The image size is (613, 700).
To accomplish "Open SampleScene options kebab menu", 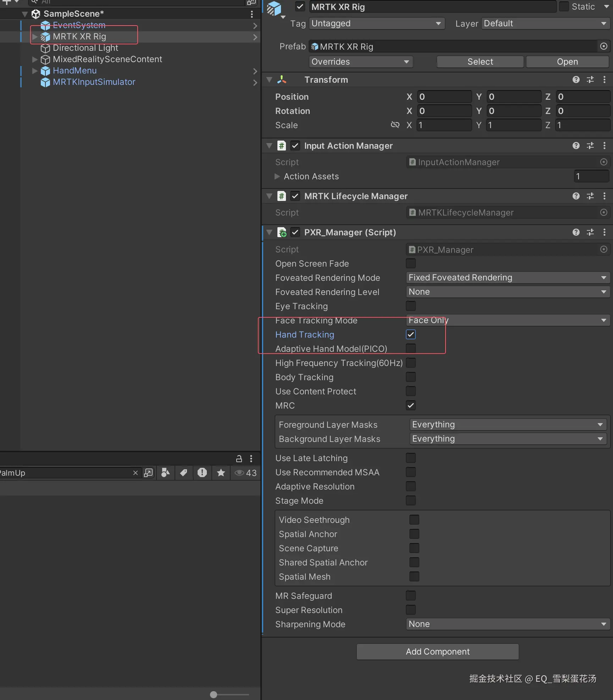I will pos(252,14).
